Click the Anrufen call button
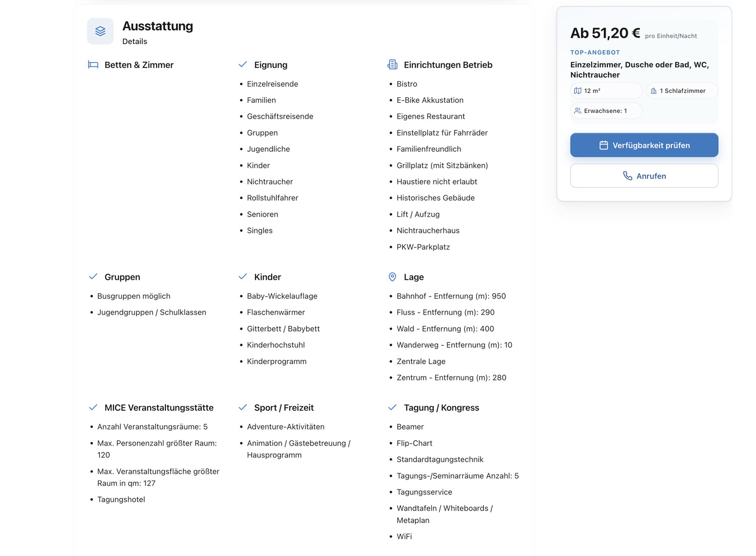756x556 pixels. pyautogui.click(x=644, y=176)
